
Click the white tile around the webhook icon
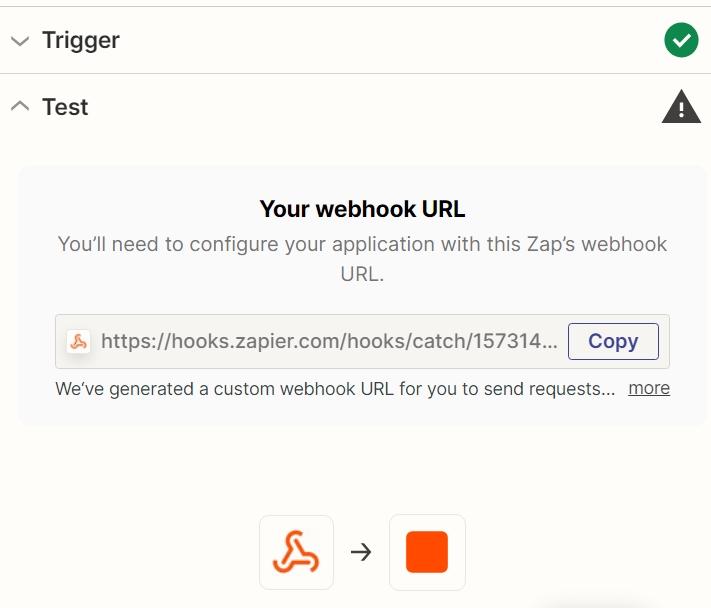click(x=296, y=552)
